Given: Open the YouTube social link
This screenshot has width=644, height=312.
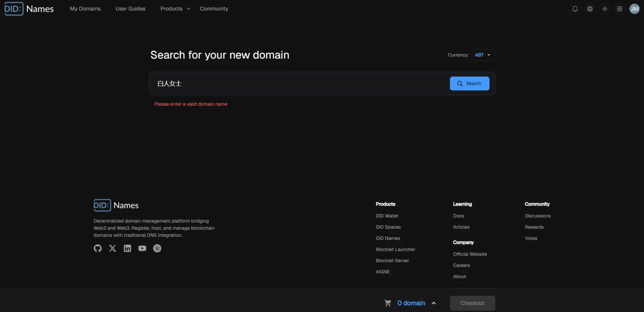Looking at the screenshot, I should (142, 248).
